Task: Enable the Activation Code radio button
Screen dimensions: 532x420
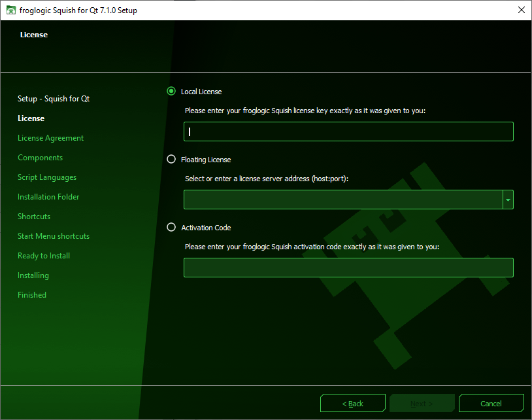Action: [172, 228]
